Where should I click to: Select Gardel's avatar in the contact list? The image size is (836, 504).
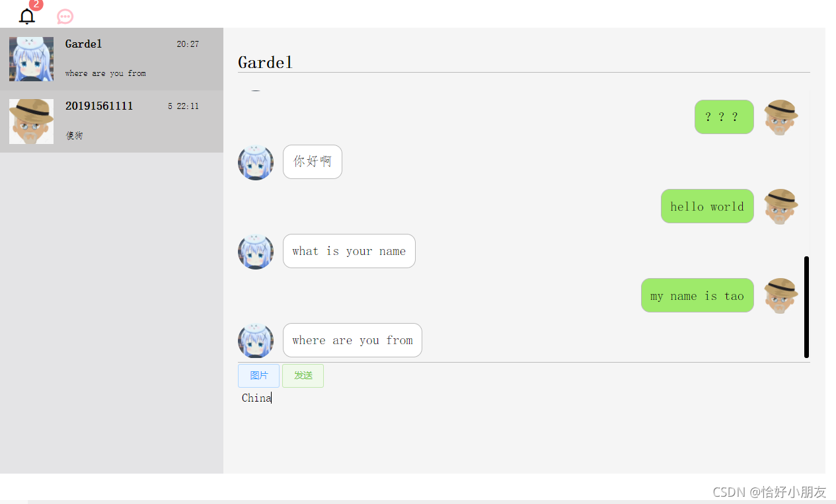pos(31,59)
